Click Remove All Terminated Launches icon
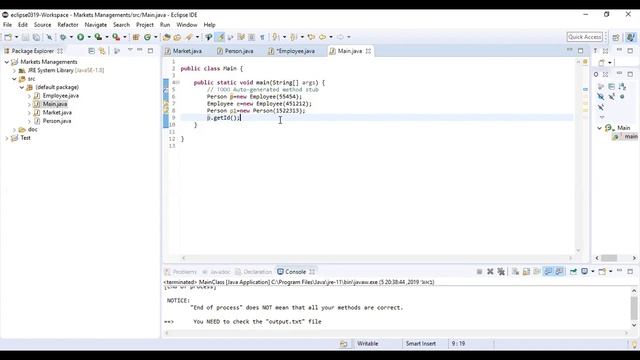Screen dimensions: 640x360 click(x=501, y=271)
